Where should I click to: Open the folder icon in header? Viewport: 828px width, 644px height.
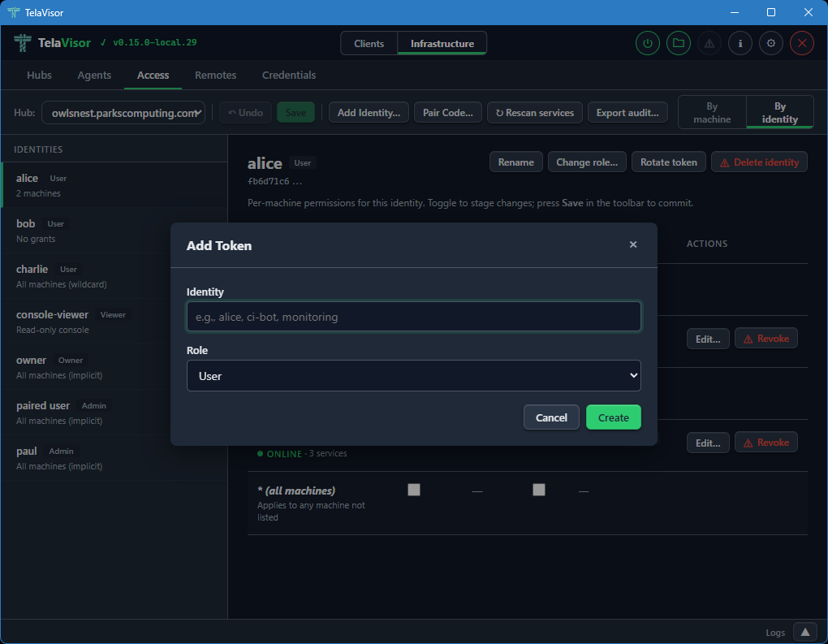pyautogui.click(x=679, y=43)
